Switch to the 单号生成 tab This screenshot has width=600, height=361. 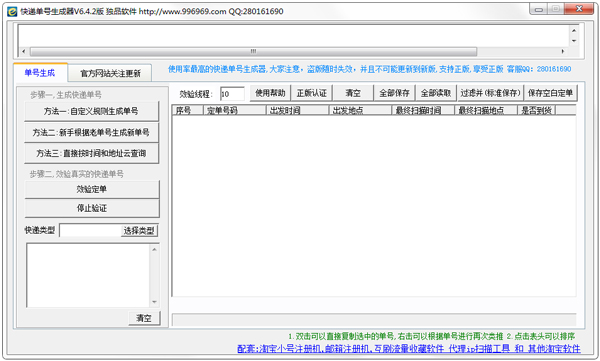pyautogui.click(x=40, y=73)
